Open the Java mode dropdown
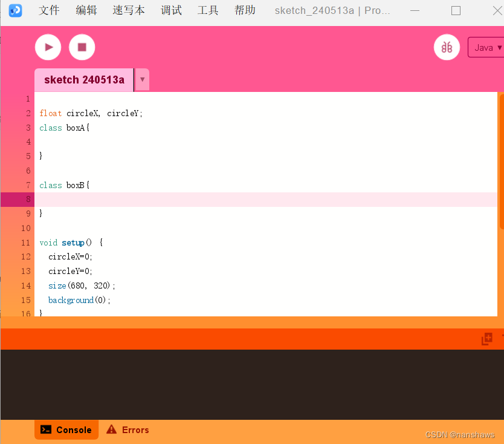Viewport: 504px width, 444px height. point(487,47)
